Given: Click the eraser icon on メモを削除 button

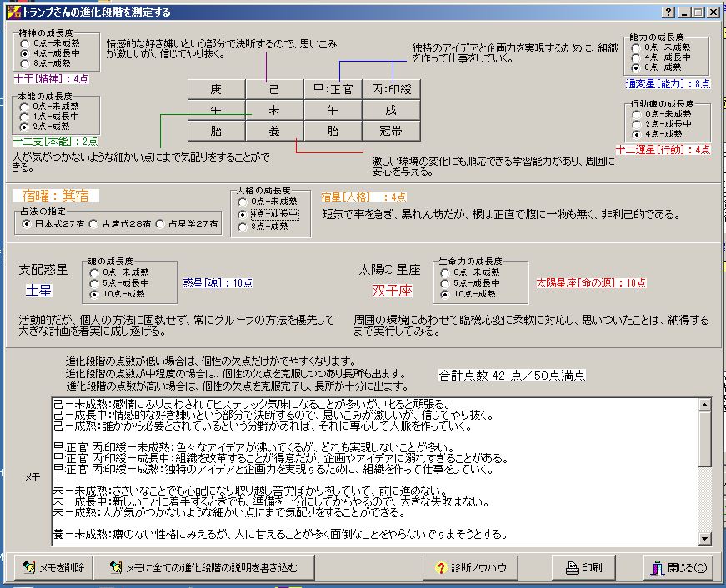Looking at the screenshot, I should 29,567.
